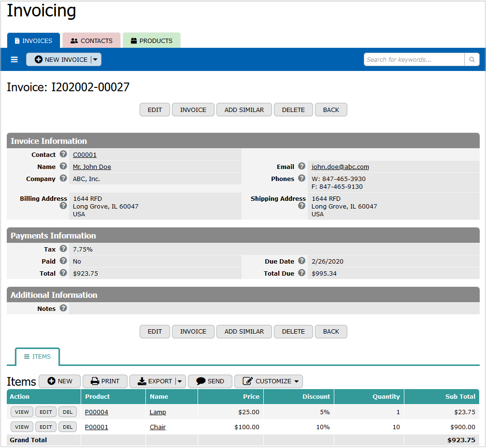Open the Export dropdown arrow
Screen dimensions: 486x448
(x=180, y=381)
